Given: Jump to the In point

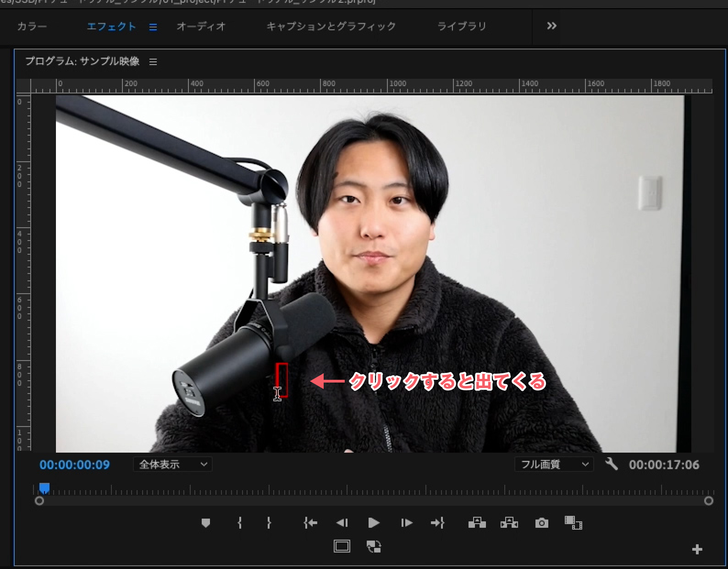Looking at the screenshot, I should [x=310, y=523].
